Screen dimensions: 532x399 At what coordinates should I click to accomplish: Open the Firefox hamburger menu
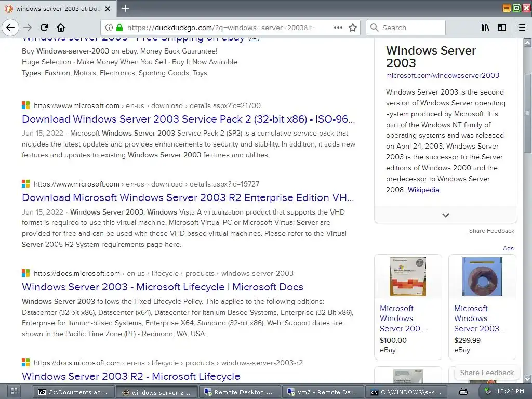click(x=522, y=28)
